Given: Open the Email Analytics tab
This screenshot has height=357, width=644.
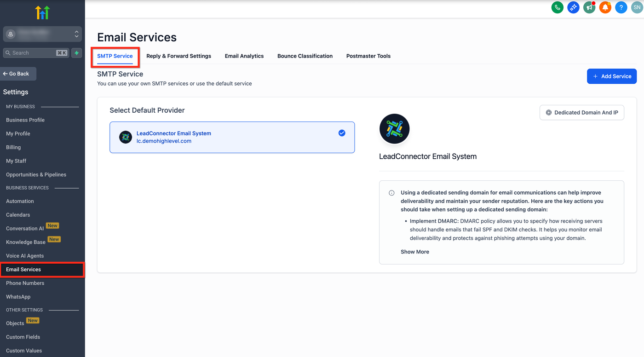Looking at the screenshot, I should click(x=244, y=56).
